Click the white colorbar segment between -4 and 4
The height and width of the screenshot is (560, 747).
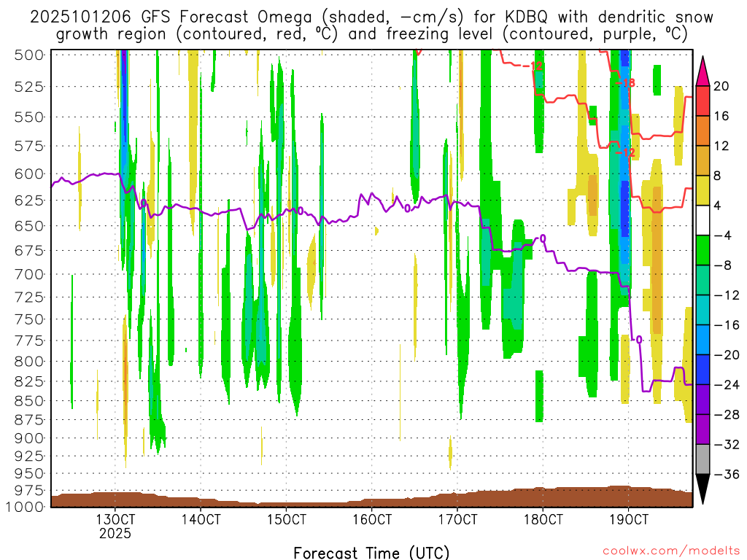[703, 220]
